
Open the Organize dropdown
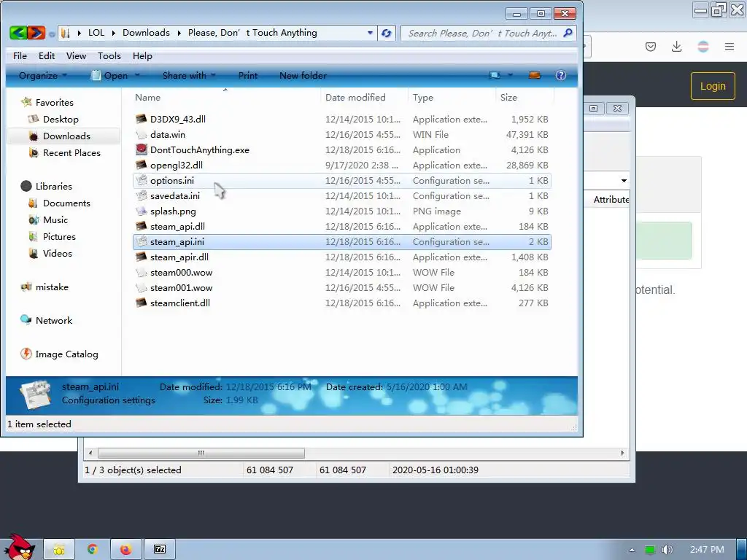[x=43, y=75]
